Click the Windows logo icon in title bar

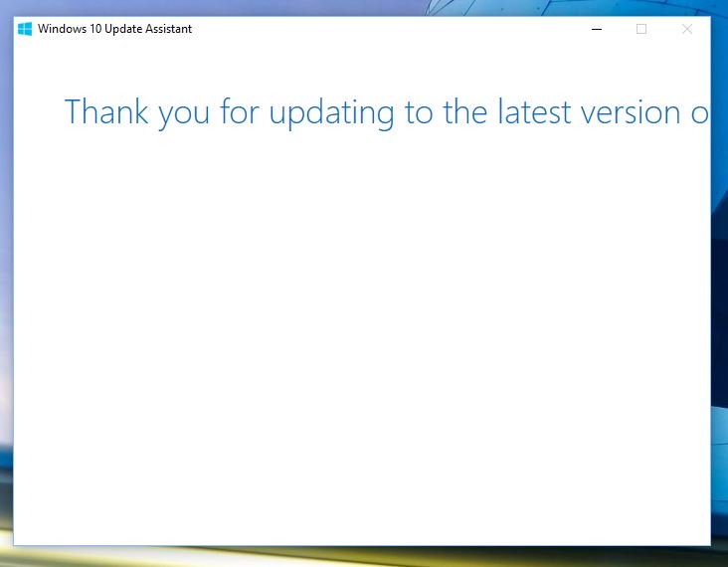pos(25,29)
